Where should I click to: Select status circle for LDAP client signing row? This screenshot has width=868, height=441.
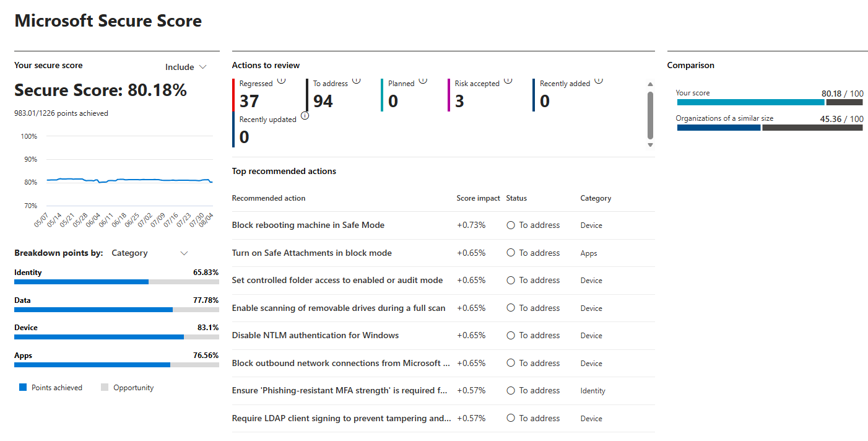coord(511,418)
